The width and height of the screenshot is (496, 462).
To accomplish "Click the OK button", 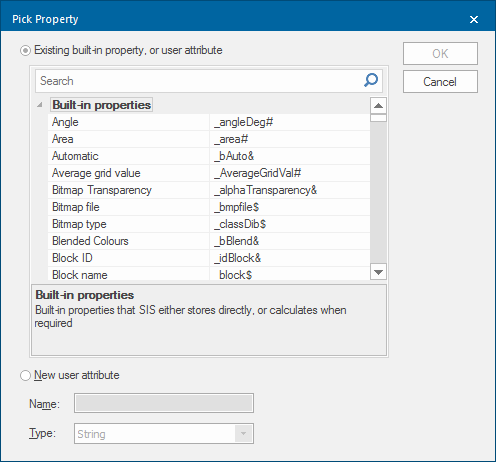I will tap(440, 53).
